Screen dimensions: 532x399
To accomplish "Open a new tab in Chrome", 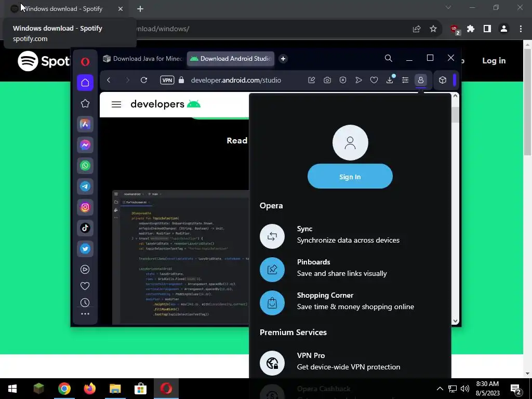I will pyautogui.click(x=140, y=9).
